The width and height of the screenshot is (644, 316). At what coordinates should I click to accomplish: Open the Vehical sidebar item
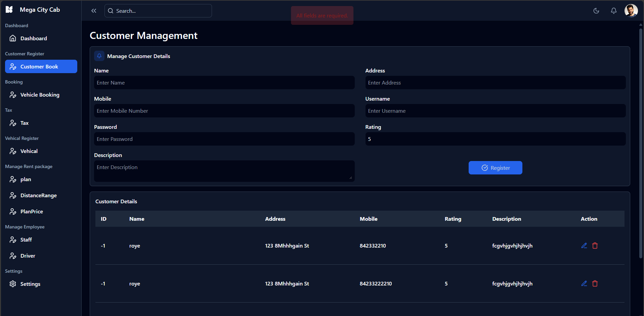(41, 151)
